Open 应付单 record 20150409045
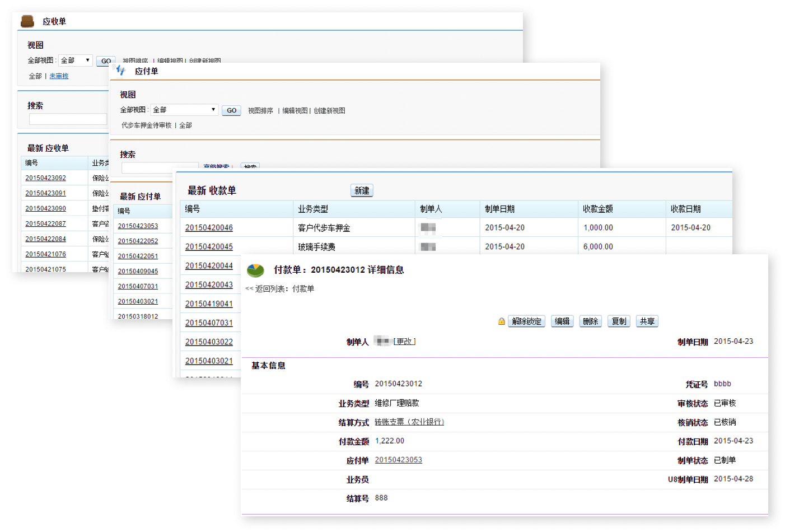 click(138, 272)
